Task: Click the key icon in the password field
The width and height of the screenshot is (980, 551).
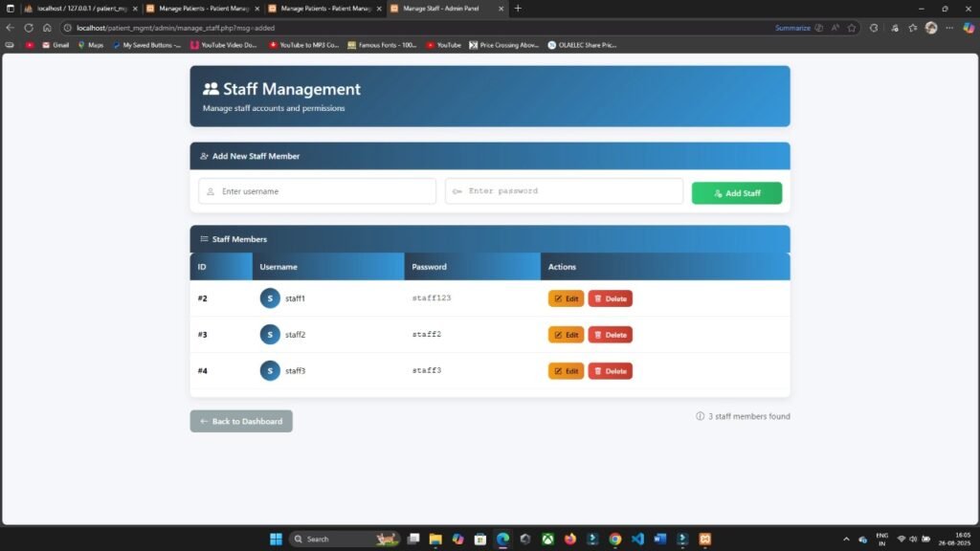Action: click(x=457, y=190)
